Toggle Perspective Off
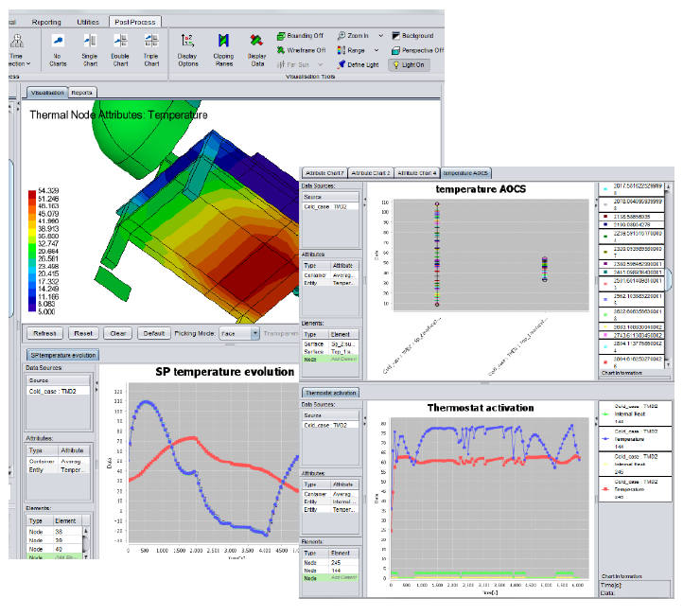683x616 pixels. [417, 50]
